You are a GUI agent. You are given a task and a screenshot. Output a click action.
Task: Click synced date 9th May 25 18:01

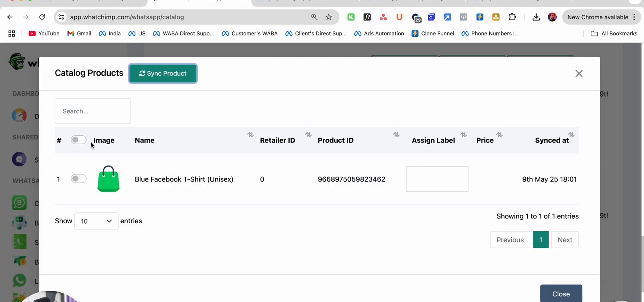click(549, 179)
